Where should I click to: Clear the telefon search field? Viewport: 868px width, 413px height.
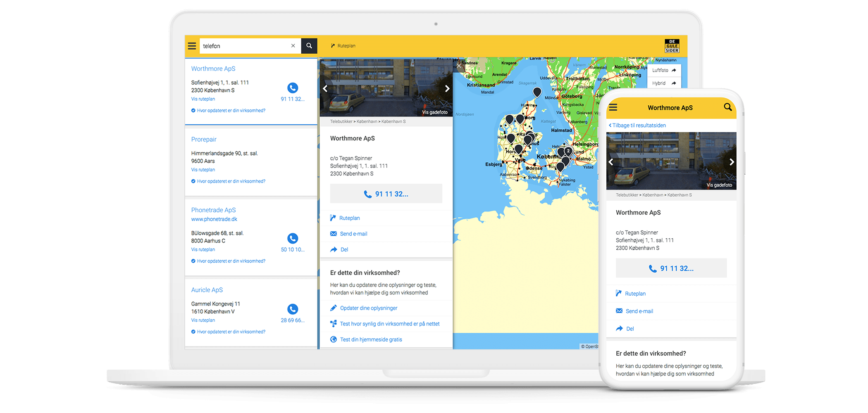[x=293, y=46]
